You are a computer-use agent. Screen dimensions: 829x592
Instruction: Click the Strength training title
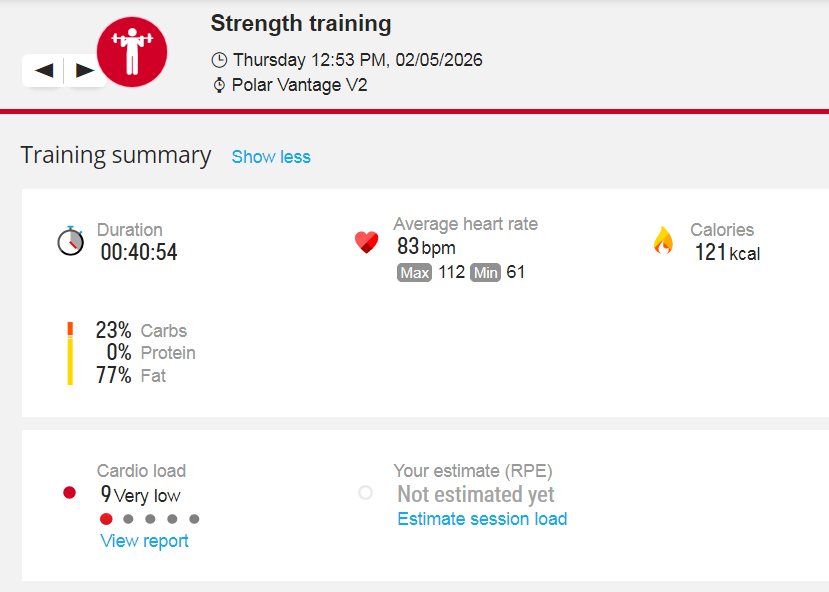(301, 23)
